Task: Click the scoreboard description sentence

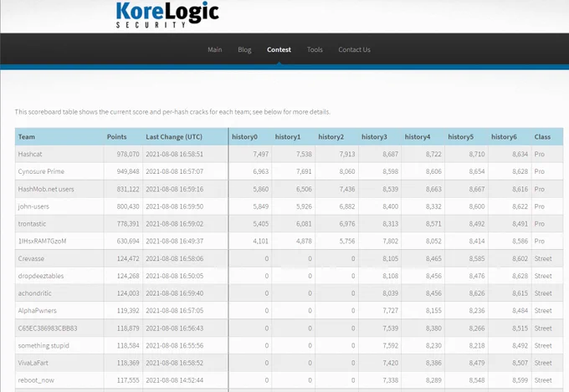Action: (x=172, y=112)
